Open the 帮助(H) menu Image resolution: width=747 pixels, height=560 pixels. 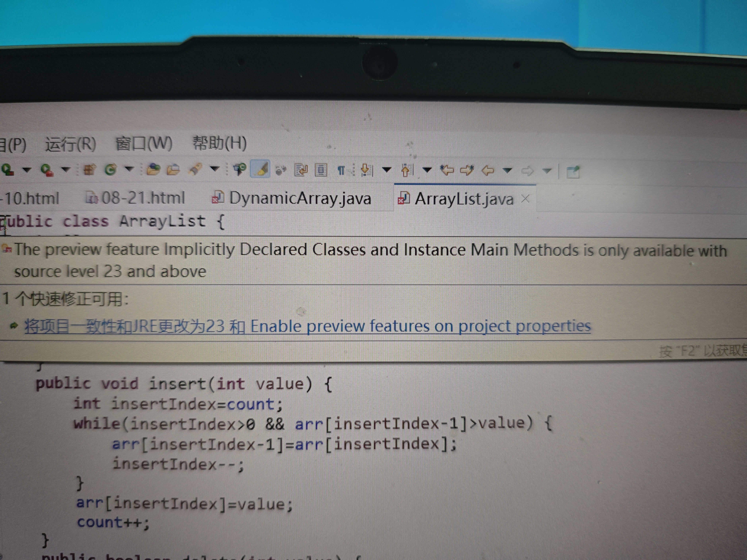[220, 143]
